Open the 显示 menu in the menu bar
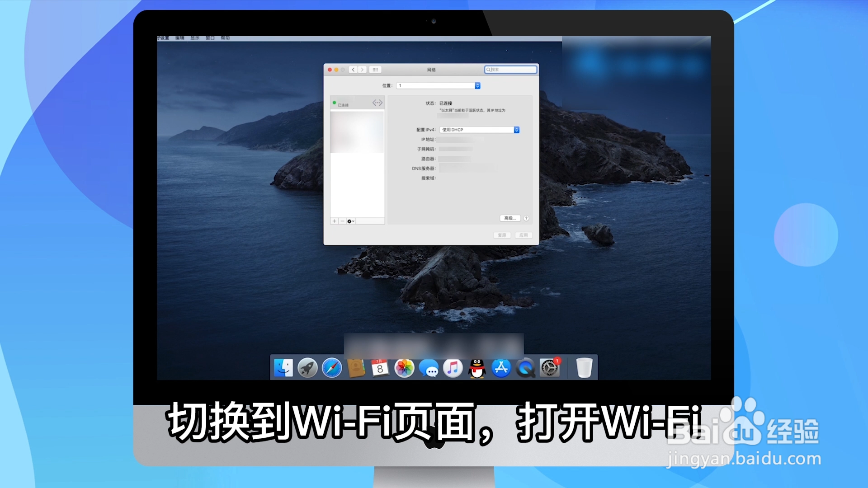868x488 pixels. 194,38
